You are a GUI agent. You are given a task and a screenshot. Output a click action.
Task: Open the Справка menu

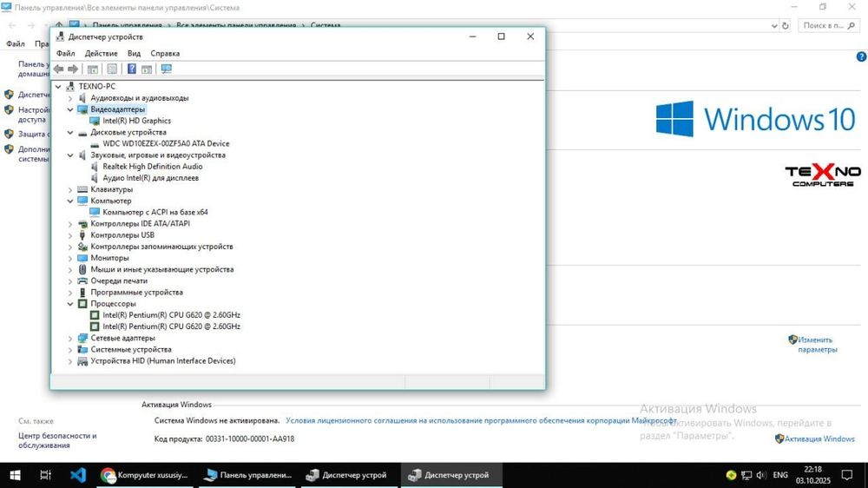point(165,54)
